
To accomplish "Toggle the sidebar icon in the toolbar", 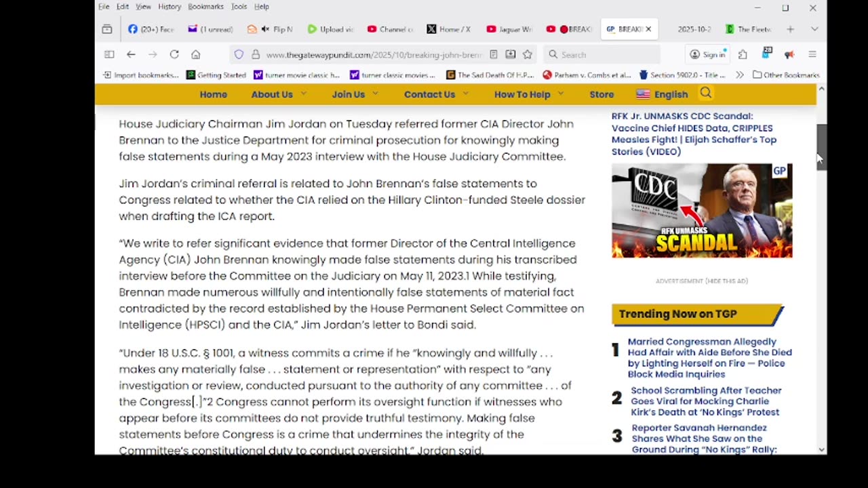I will [109, 54].
